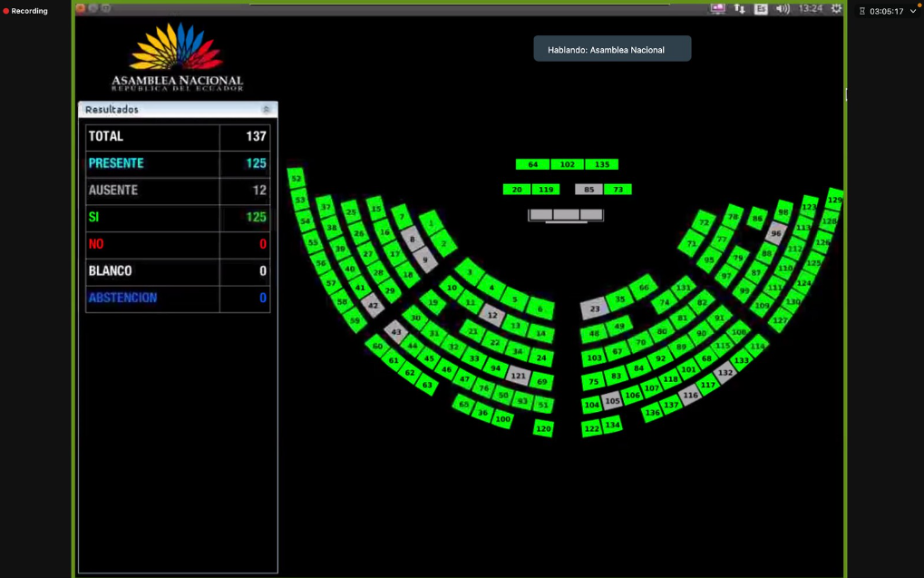Open the system gear menu icon

click(836, 8)
